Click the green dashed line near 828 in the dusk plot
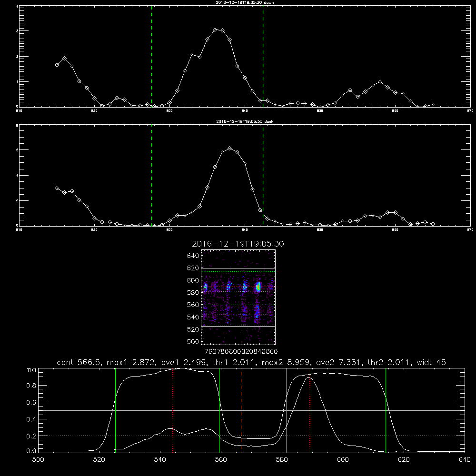This screenshot has width=476, height=476. point(151,175)
